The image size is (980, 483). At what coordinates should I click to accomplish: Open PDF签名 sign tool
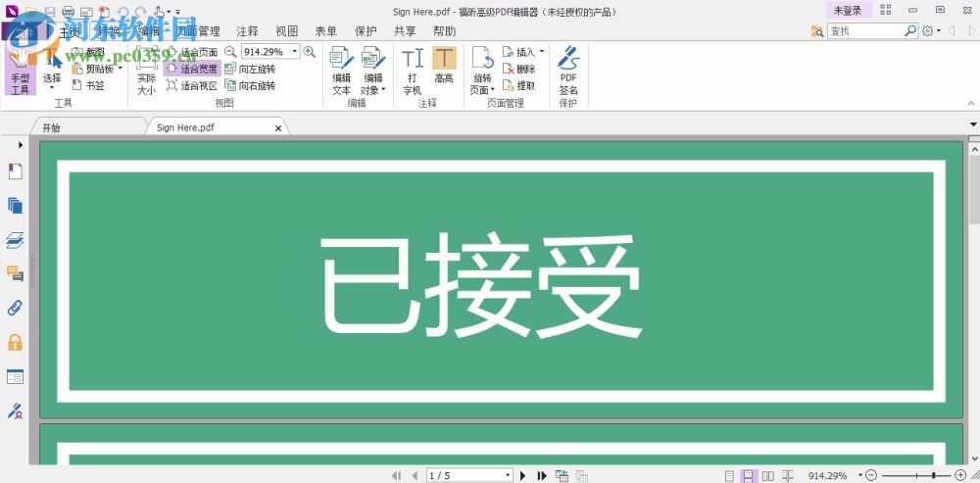click(x=568, y=70)
